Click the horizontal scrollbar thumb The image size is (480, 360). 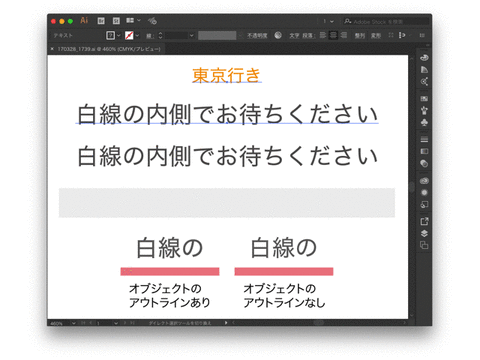tap(319, 323)
